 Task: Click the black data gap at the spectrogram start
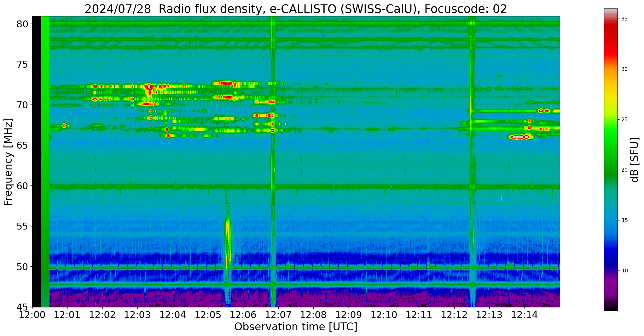tap(36, 162)
